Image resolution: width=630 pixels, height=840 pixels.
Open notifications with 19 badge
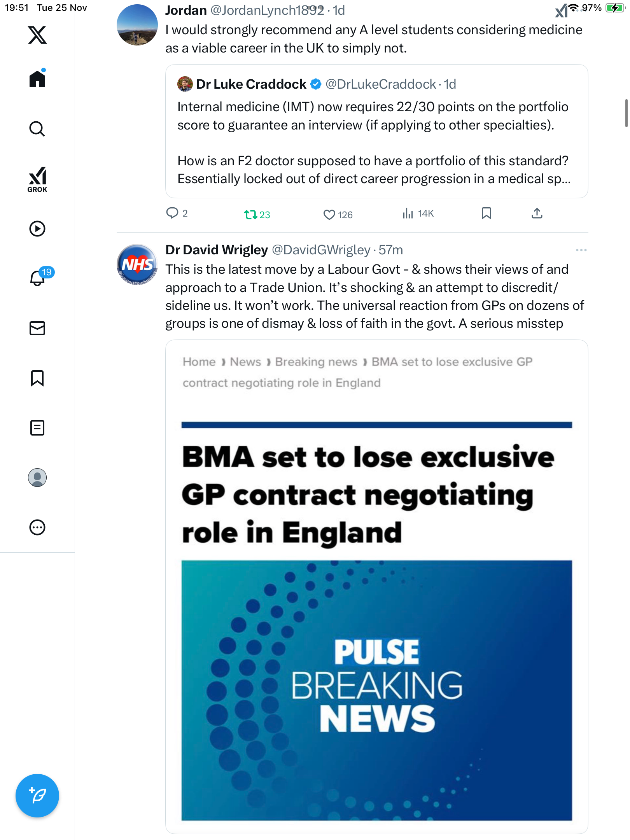tap(37, 278)
